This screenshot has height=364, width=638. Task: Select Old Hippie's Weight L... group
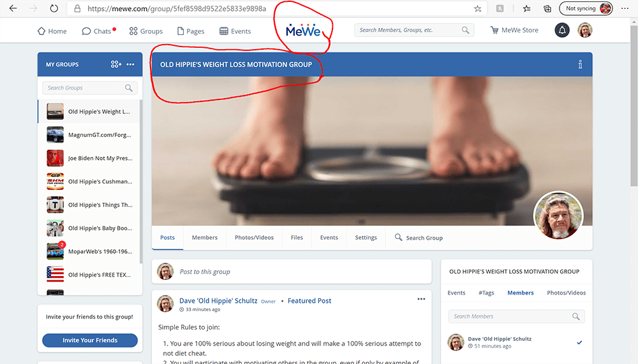click(89, 112)
